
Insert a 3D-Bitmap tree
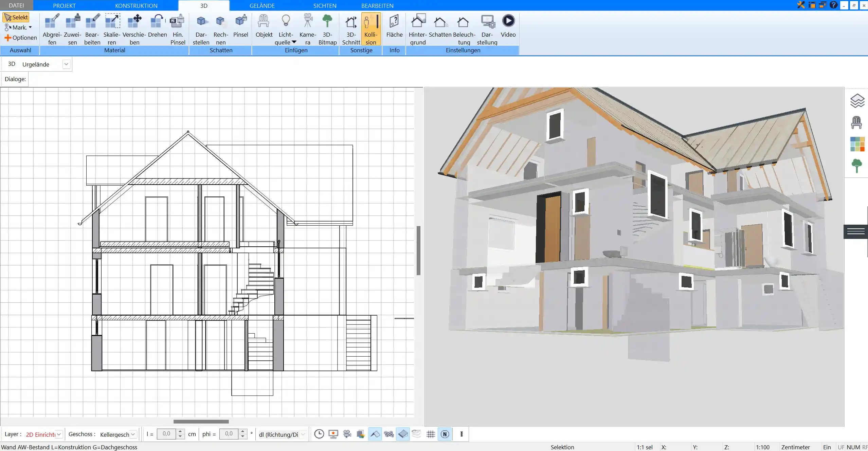(327, 29)
